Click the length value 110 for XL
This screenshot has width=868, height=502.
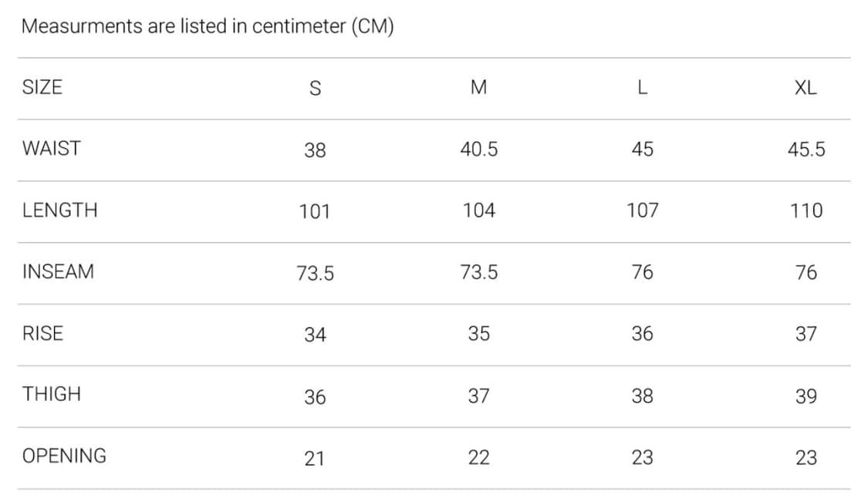click(x=806, y=211)
